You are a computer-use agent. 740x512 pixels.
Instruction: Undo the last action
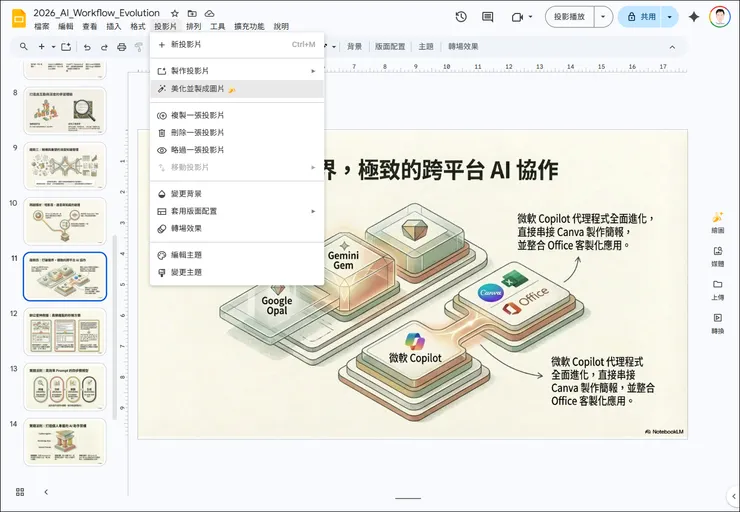87,47
